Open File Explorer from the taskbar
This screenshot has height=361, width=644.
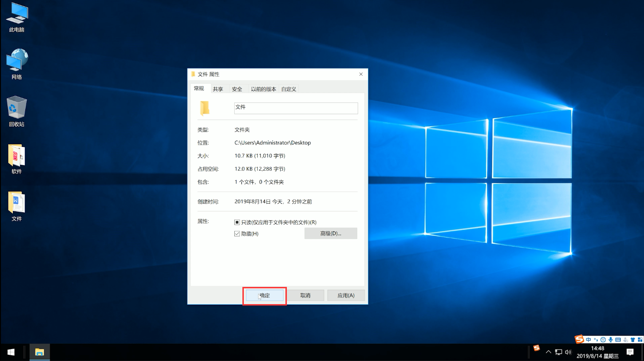(x=40, y=352)
